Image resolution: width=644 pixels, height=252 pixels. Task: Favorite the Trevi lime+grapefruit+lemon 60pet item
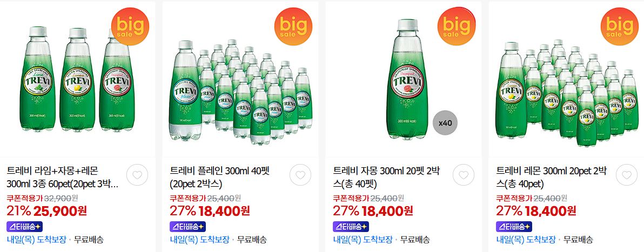(x=137, y=175)
